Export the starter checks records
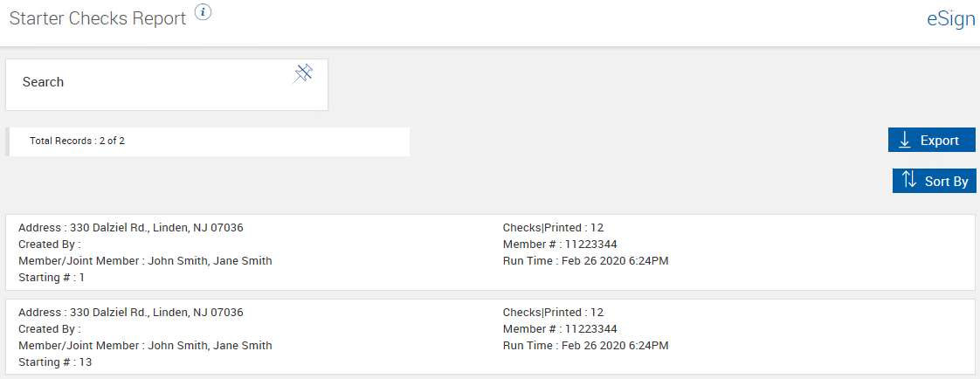The height and width of the screenshot is (379, 980). [x=931, y=140]
